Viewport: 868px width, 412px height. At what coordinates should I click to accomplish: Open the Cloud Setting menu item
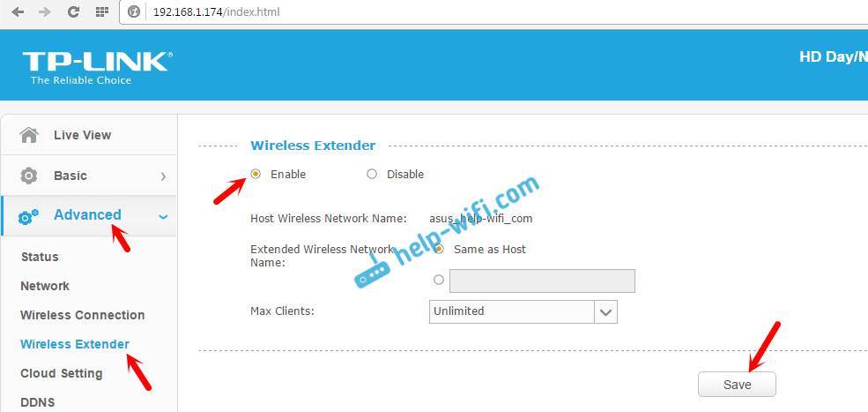point(62,373)
